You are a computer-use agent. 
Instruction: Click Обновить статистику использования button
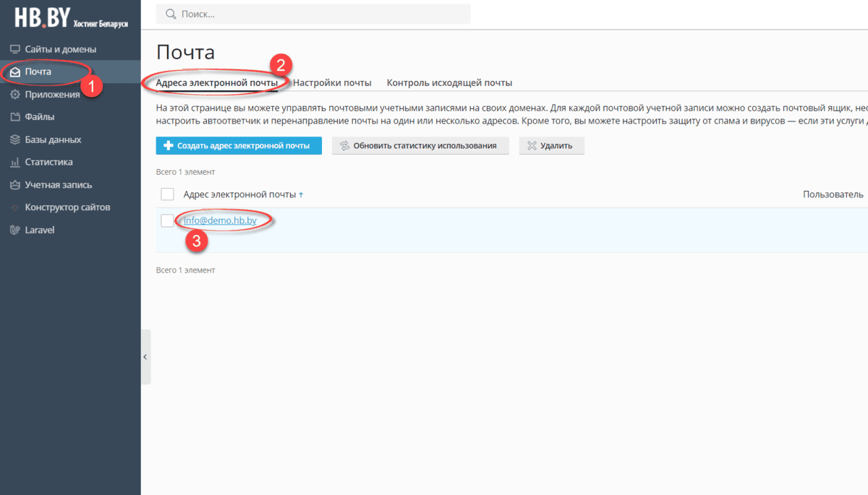[x=420, y=145]
